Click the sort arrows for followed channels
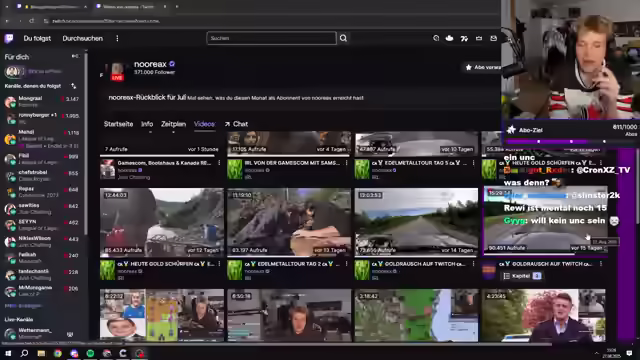Screen dimensions: 640x360 click(x=73, y=86)
